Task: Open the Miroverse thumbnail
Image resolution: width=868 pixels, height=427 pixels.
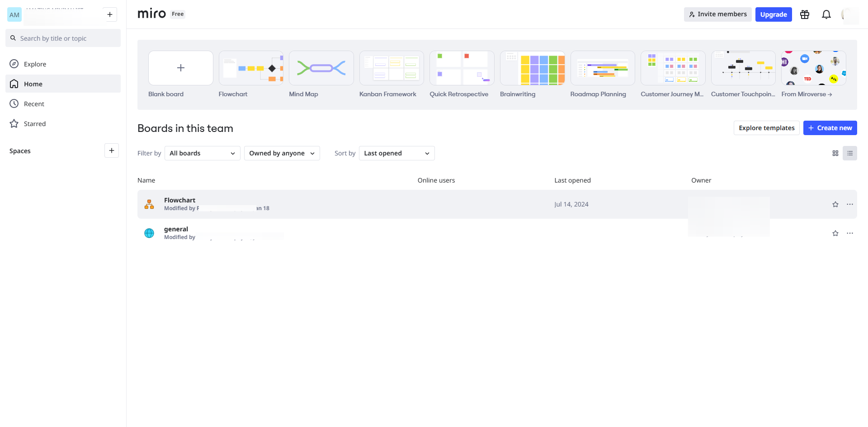Action: [x=814, y=68]
